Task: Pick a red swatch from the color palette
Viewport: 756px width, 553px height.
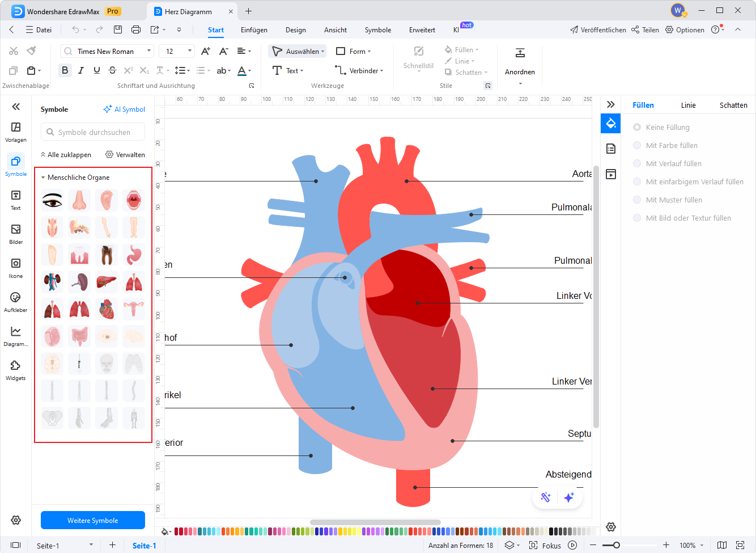Action: (x=176, y=531)
